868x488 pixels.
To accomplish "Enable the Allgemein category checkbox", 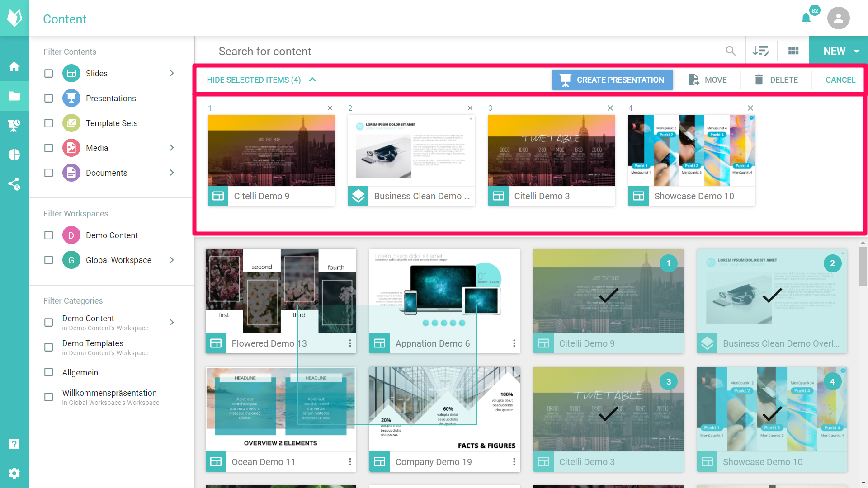I will tap(49, 372).
